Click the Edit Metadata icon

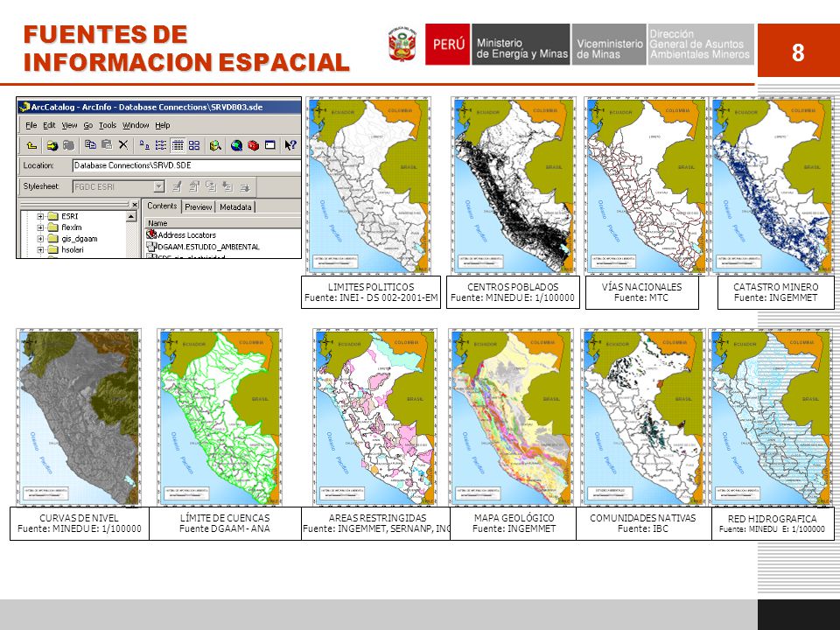click(x=178, y=187)
